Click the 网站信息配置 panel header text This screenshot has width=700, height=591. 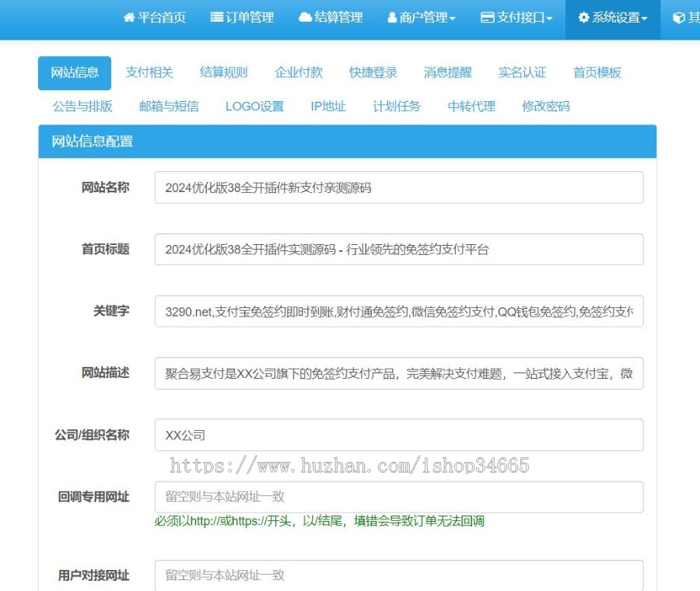pyautogui.click(x=93, y=142)
